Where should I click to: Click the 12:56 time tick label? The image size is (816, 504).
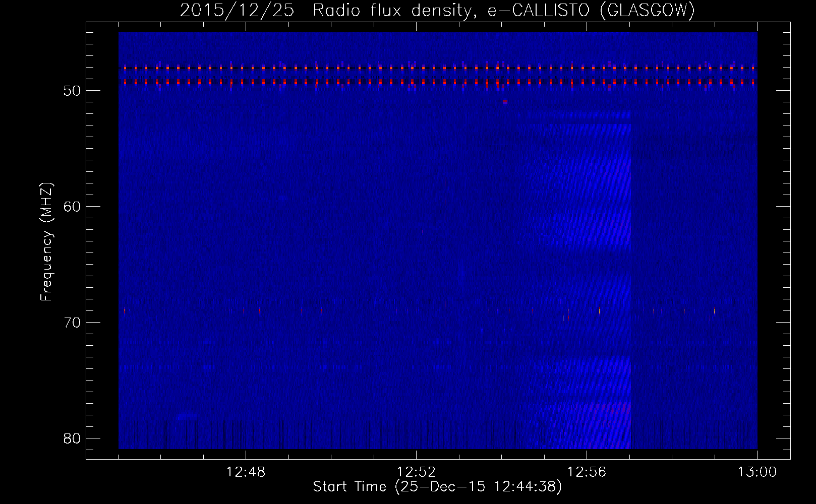coord(587,472)
